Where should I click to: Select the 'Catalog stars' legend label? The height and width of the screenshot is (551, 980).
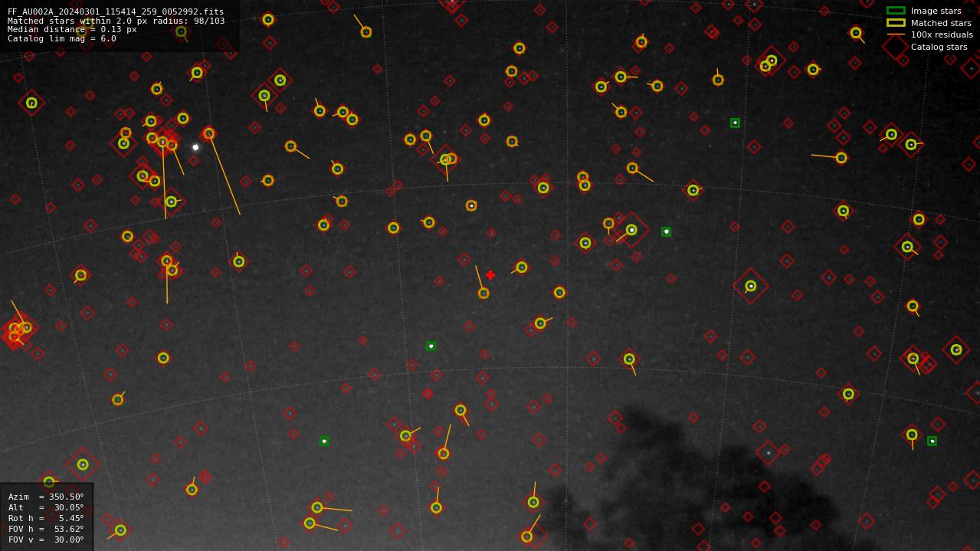(939, 47)
